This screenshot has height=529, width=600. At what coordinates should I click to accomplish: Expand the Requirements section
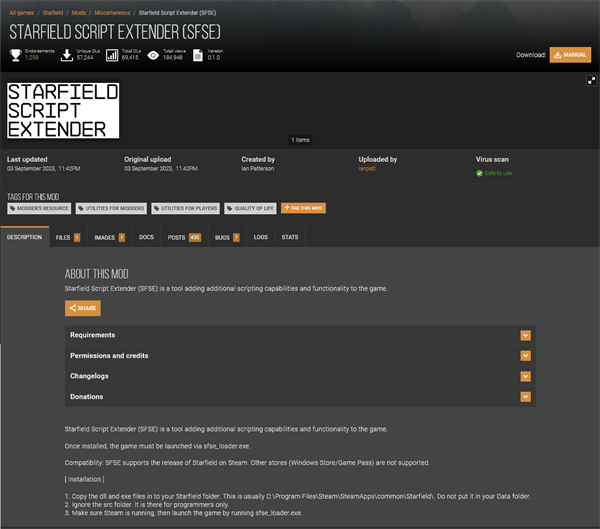(x=525, y=335)
